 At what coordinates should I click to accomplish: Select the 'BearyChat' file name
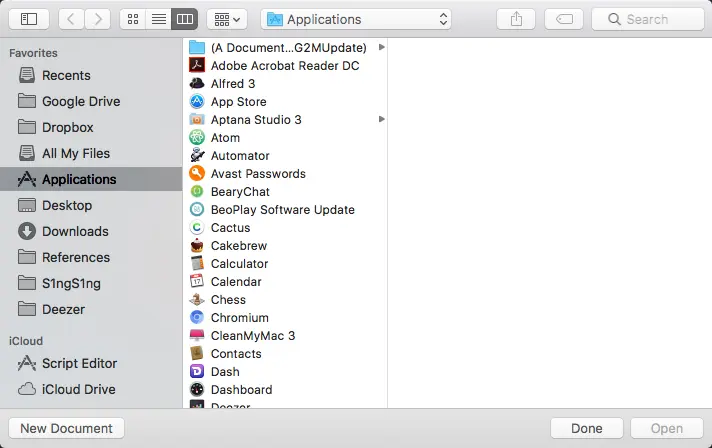tap(240, 192)
